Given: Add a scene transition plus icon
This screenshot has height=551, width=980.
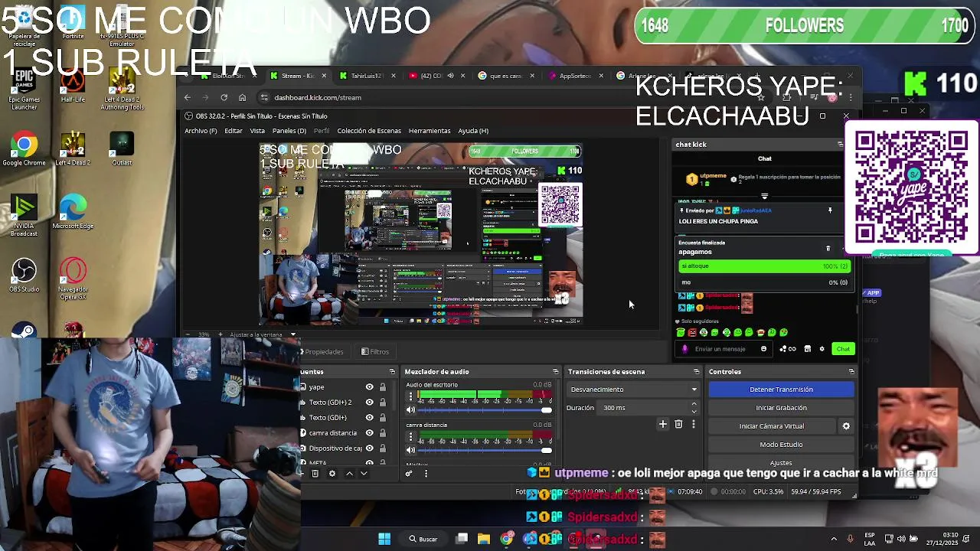Looking at the screenshot, I should click(x=663, y=424).
